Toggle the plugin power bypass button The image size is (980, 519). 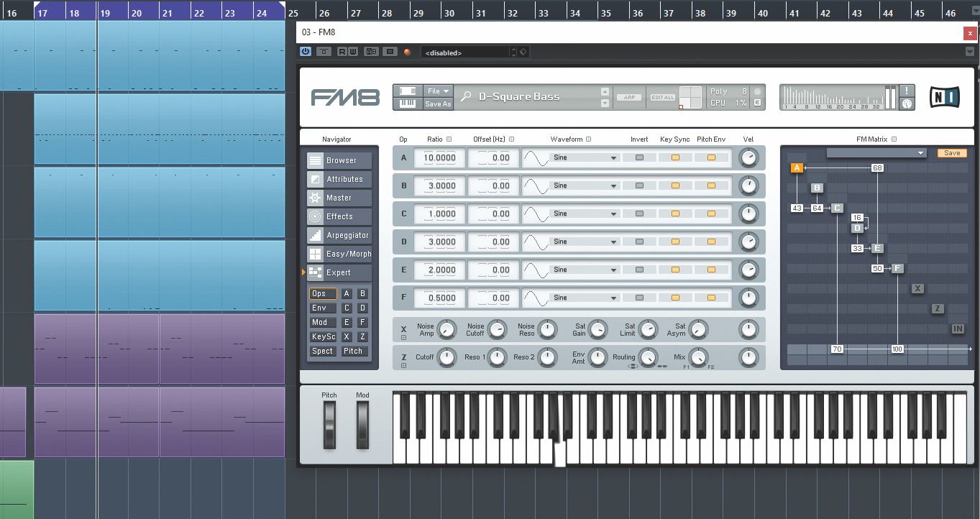tap(306, 52)
